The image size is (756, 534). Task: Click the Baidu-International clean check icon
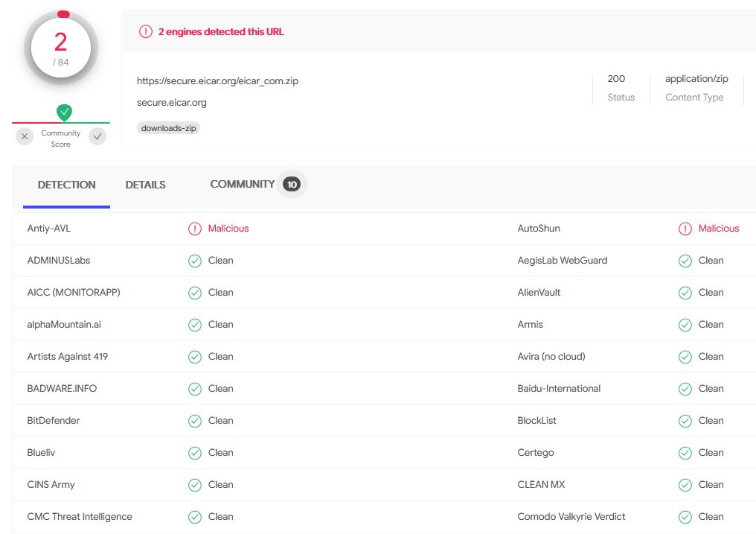[685, 389]
